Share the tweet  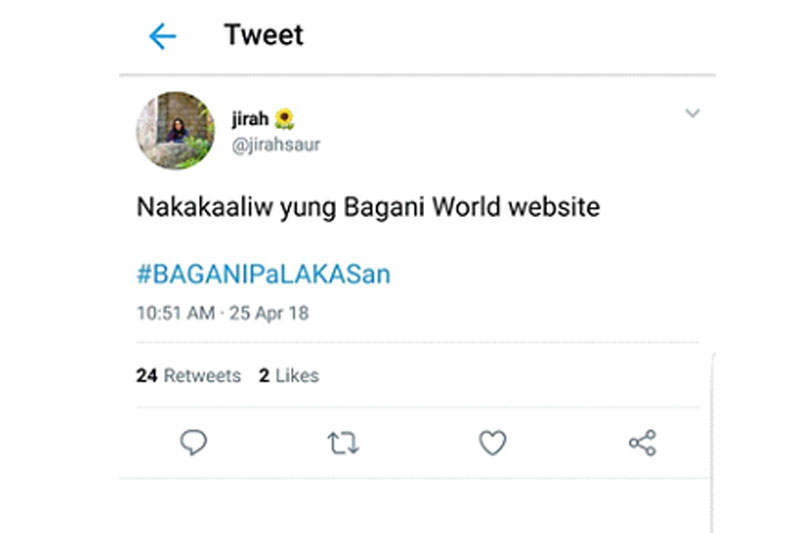[x=642, y=442]
